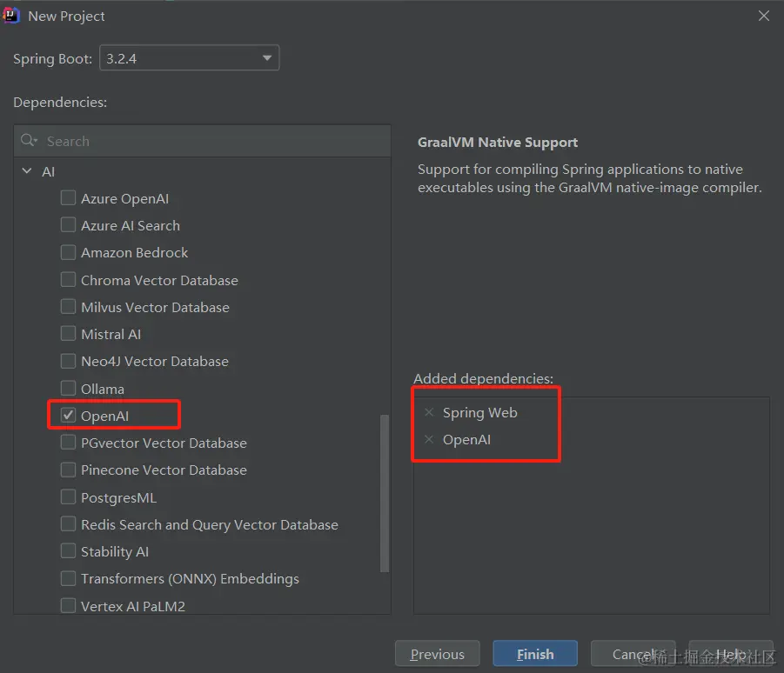Uncheck the OpenAI dependency checkbox
784x673 pixels.
(x=68, y=416)
